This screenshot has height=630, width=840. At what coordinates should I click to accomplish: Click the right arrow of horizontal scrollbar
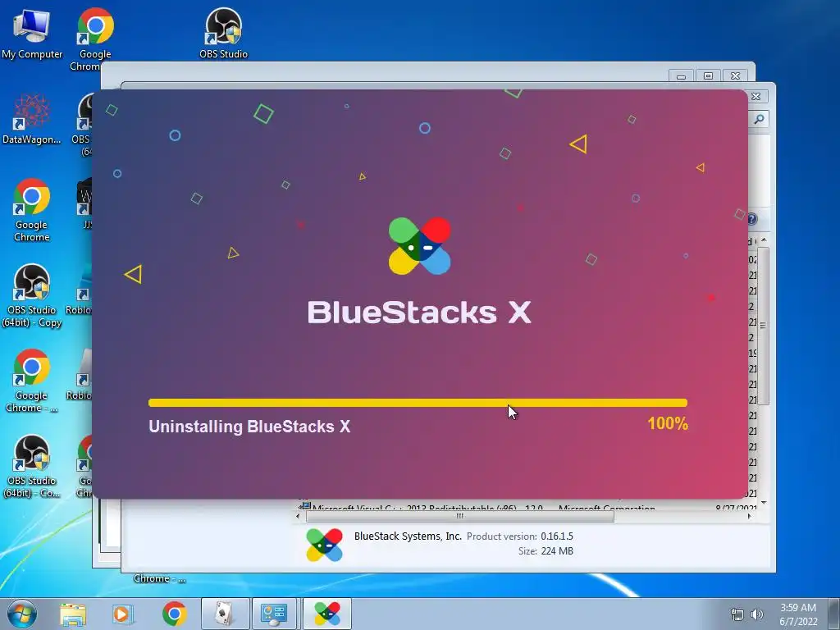749,517
